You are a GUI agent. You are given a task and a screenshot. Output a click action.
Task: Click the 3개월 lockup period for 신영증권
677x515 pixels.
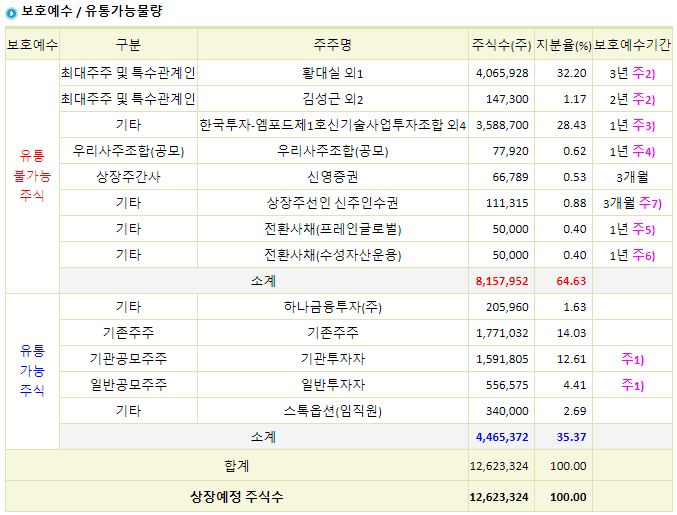click(633, 177)
